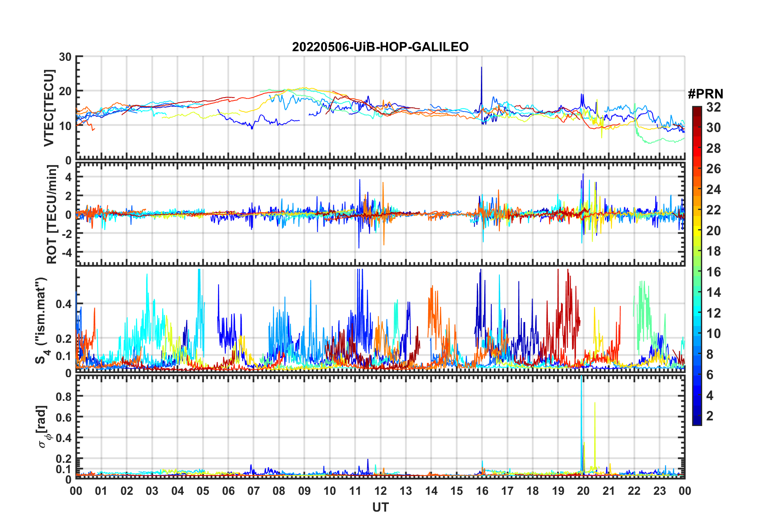This screenshot has height=532, width=761.
Task: Click UT axis tick label "23"
Action: tap(659, 491)
